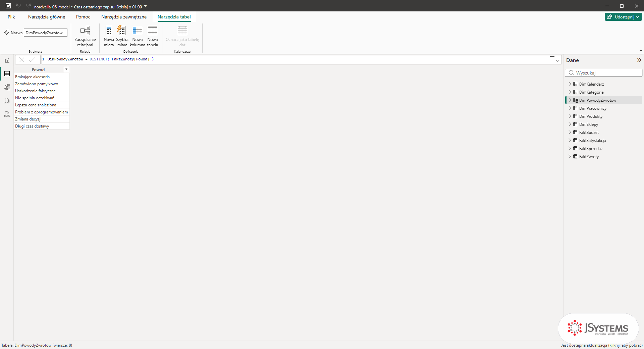Expand the DimKalendarz table fields
Image resolution: width=644 pixels, height=349 pixels.
[x=570, y=84]
